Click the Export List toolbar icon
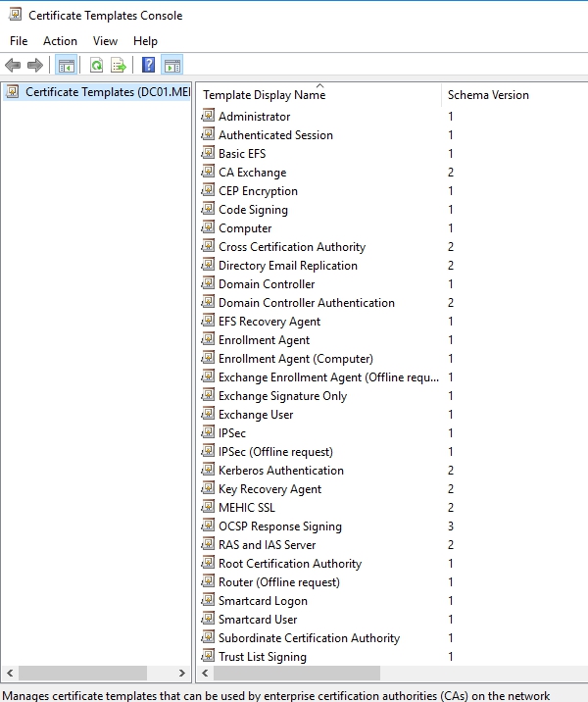This screenshot has width=588, height=702. [x=119, y=66]
